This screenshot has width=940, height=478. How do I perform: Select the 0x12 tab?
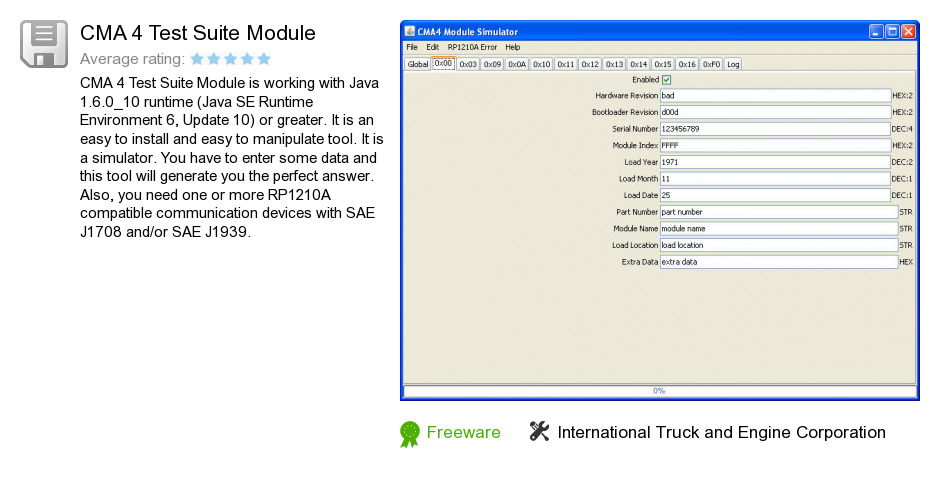click(x=590, y=64)
